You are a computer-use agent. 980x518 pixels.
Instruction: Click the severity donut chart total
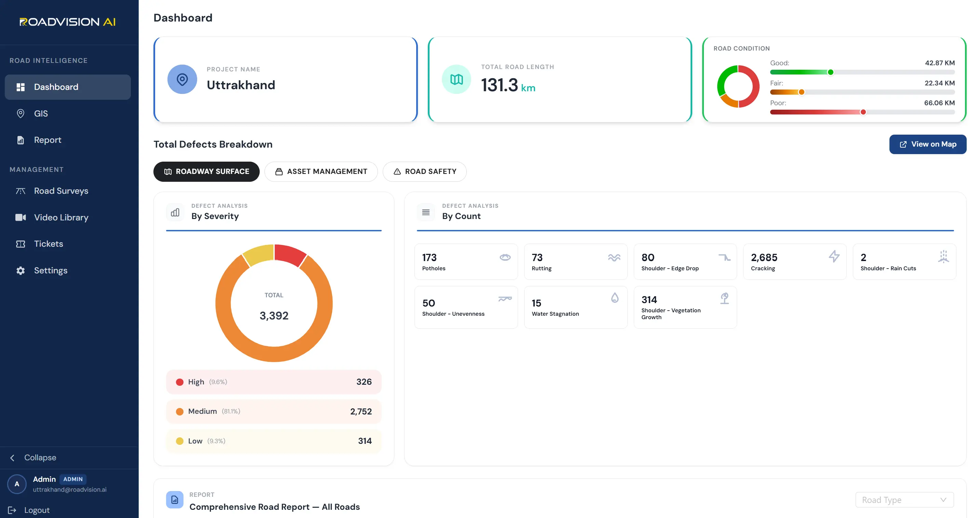pos(274,316)
